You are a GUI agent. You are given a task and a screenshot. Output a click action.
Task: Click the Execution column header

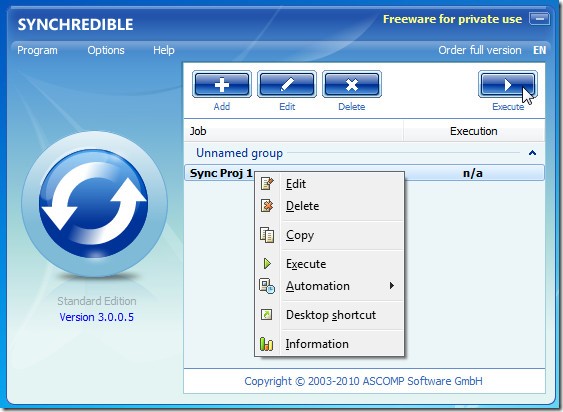[x=474, y=131]
